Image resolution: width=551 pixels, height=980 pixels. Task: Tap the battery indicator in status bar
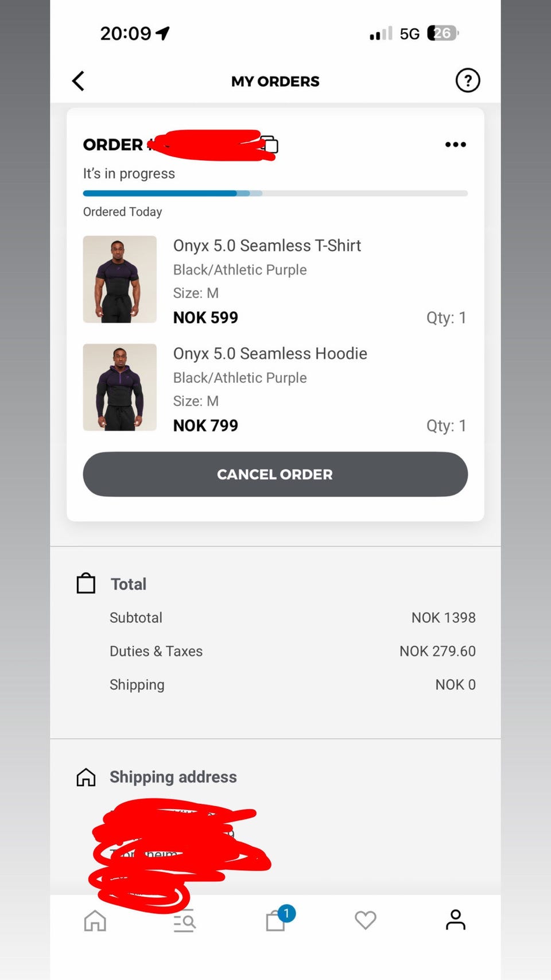click(x=443, y=33)
